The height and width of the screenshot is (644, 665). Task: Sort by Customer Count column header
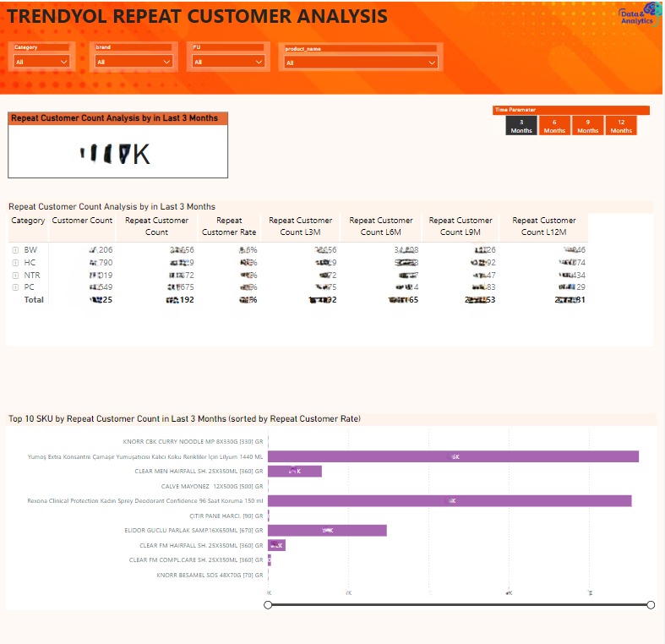pyautogui.click(x=82, y=221)
